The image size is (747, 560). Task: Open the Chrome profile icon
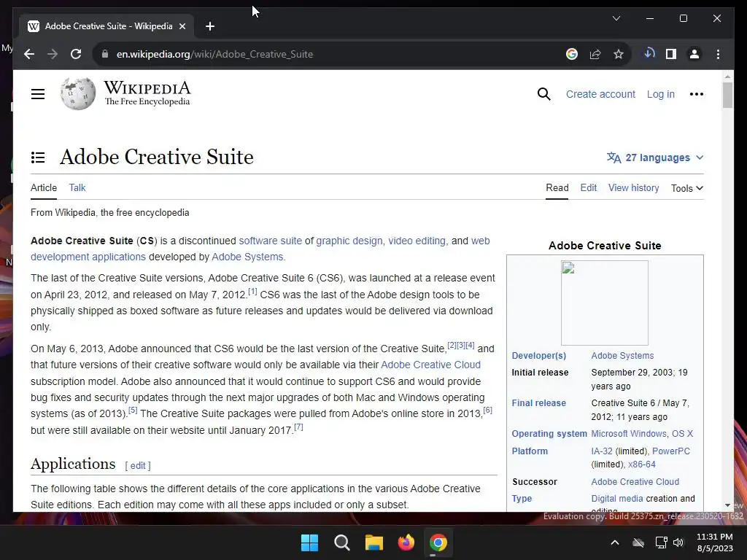pos(694,54)
